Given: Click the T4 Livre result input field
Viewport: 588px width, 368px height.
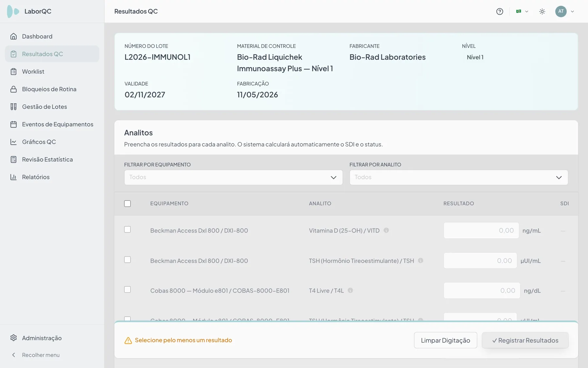Looking at the screenshot, I should point(482,290).
